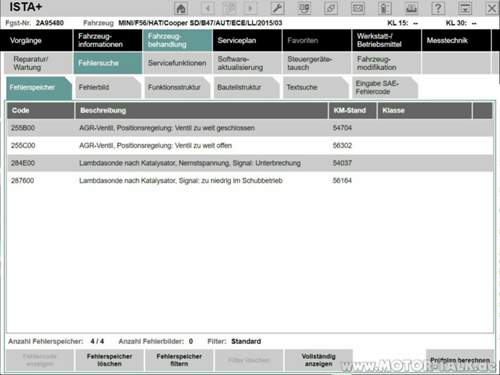
Task: Click the Vollständig anzeigen button
Action: pyautogui.click(x=318, y=360)
